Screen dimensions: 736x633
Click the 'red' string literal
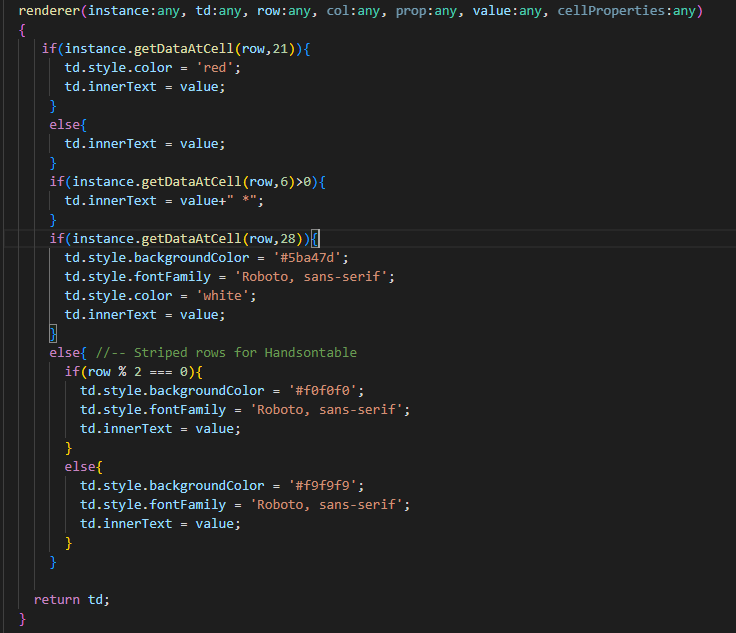pos(215,68)
